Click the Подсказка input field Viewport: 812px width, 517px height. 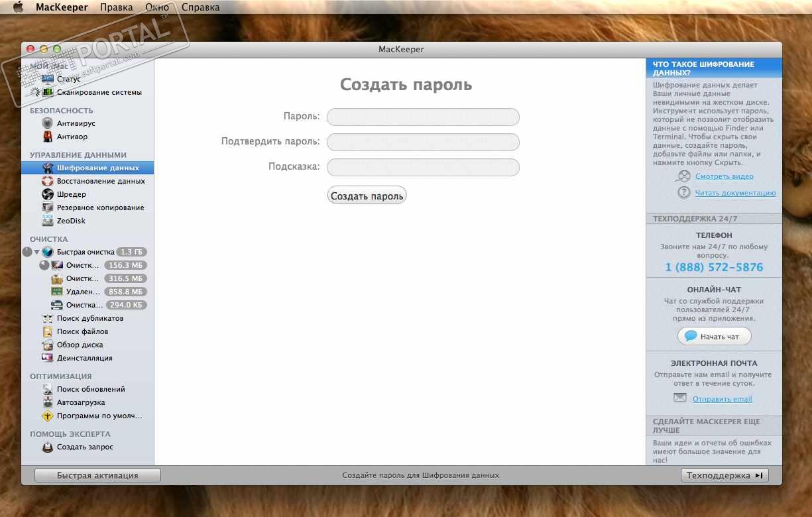tap(423, 167)
